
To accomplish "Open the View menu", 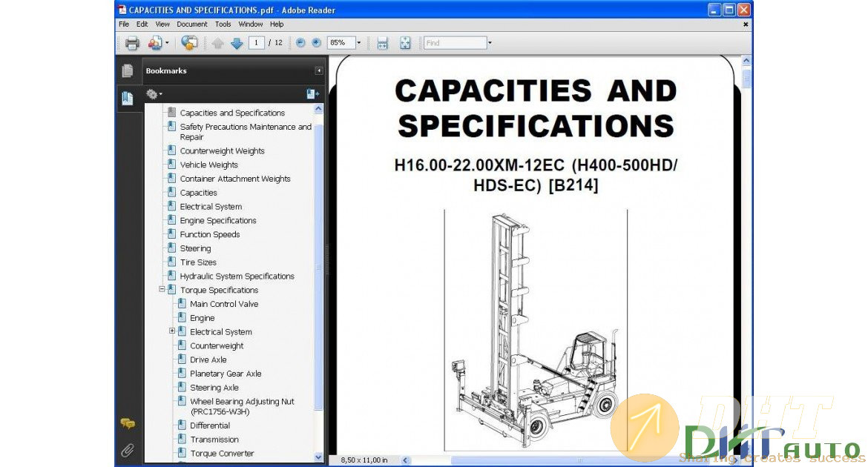I will (x=162, y=24).
